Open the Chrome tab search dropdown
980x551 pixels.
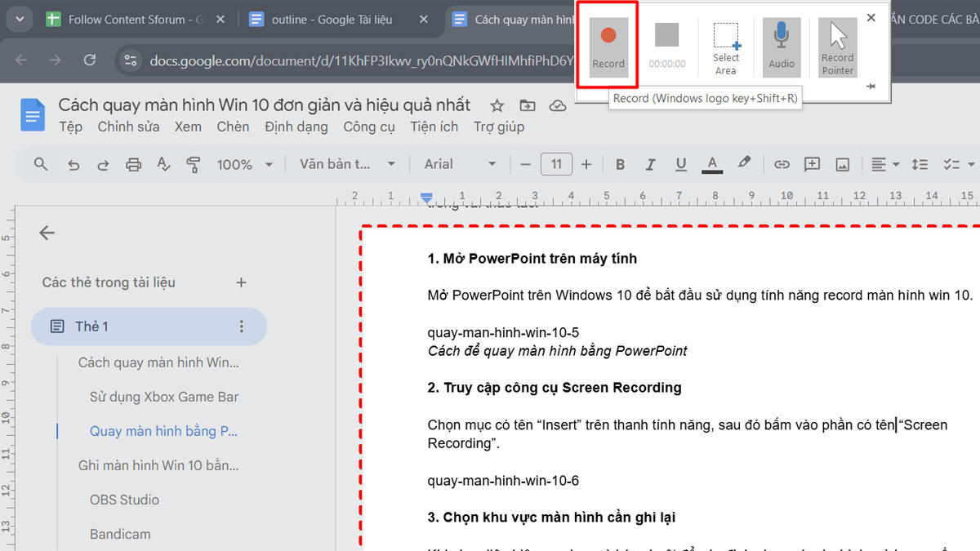tap(19, 20)
